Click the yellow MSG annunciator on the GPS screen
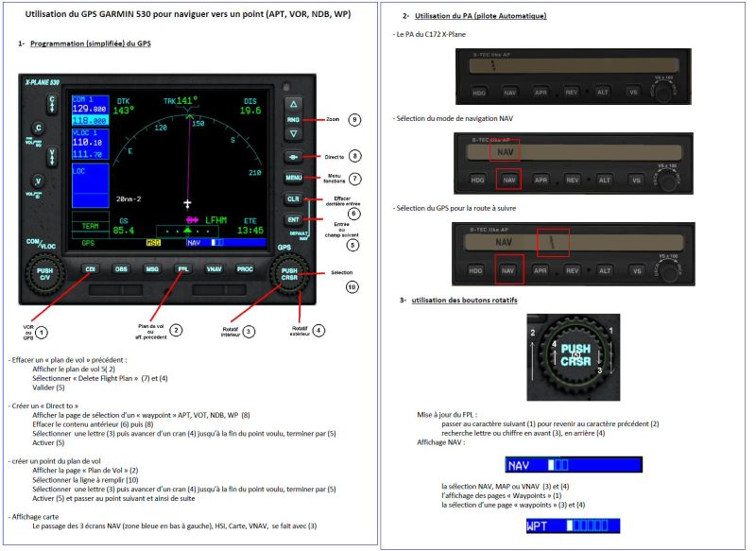Image resolution: width=756 pixels, height=551 pixels. click(153, 243)
